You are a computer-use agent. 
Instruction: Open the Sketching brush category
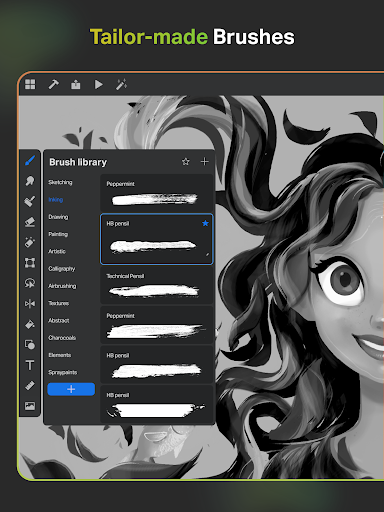pos(60,182)
